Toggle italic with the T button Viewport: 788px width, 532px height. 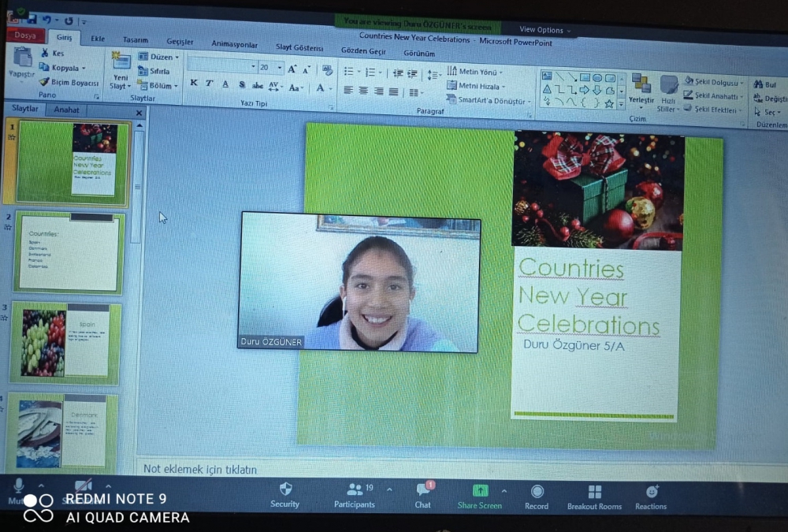point(209,84)
